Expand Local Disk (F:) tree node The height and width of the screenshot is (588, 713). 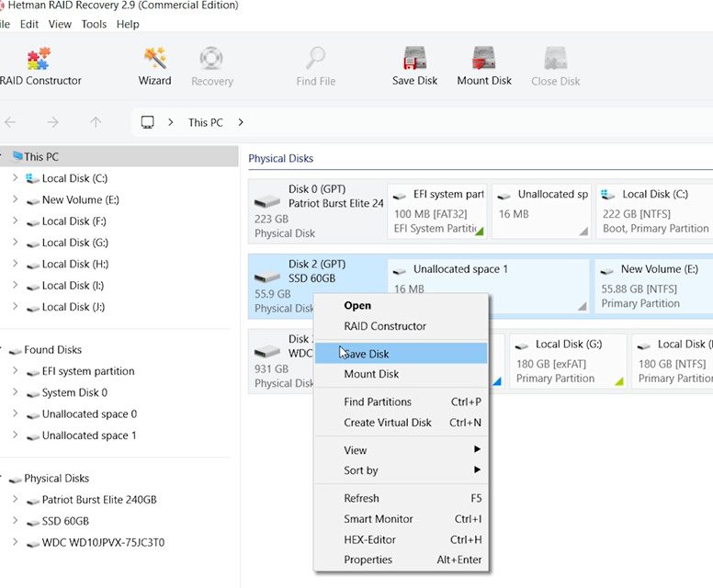tap(15, 220)
